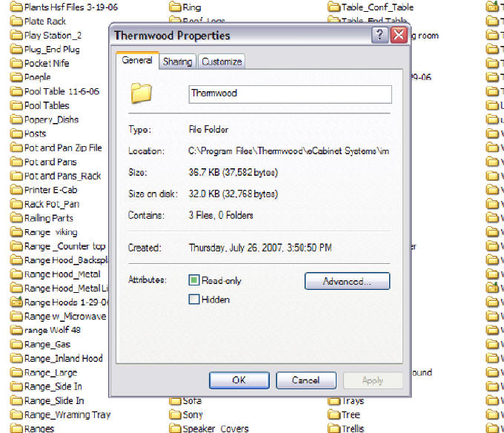
Task: Select the Plug_End Plug folder icon
Action: point(16,49)
